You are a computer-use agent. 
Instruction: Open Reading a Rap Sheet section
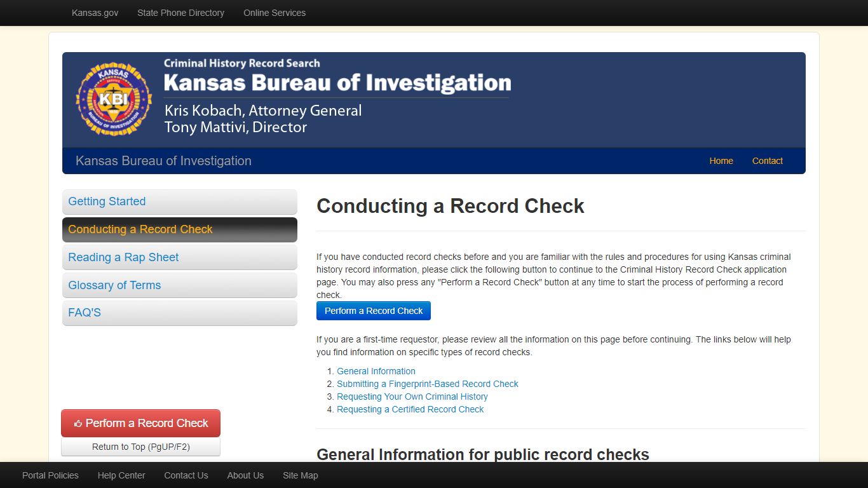point(180,257)
